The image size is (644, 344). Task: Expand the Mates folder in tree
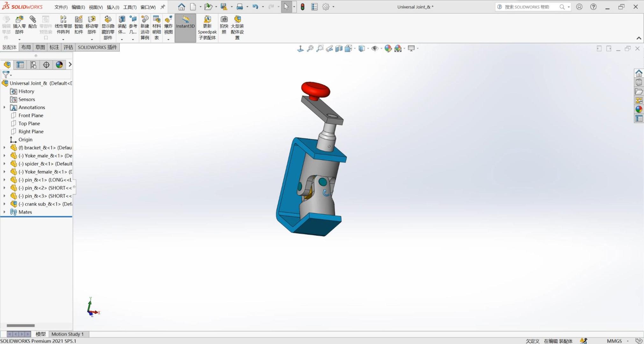[4, 212]
